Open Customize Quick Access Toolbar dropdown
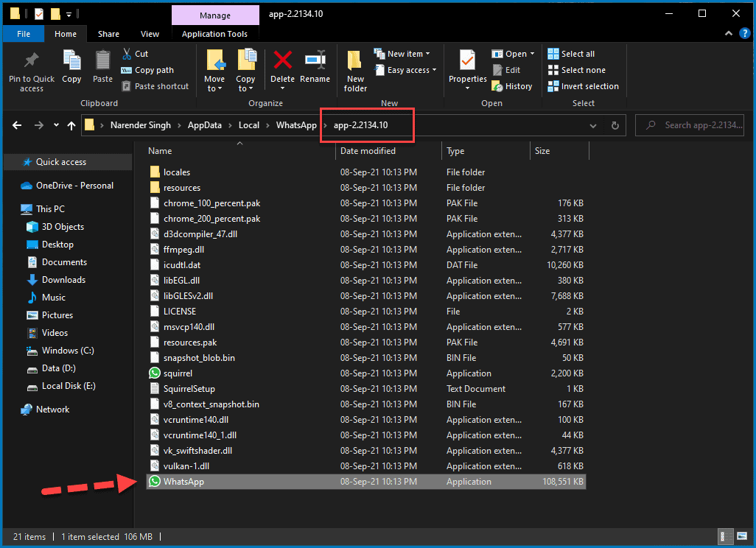Viewport: 756px width, 548px height. (x=69, y=15)
